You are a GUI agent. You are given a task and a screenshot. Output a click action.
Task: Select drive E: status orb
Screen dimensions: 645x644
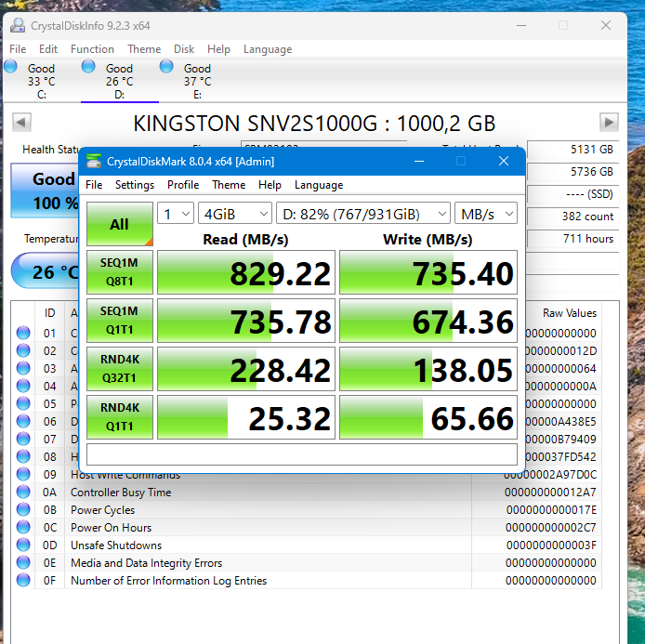coord(166,66)
